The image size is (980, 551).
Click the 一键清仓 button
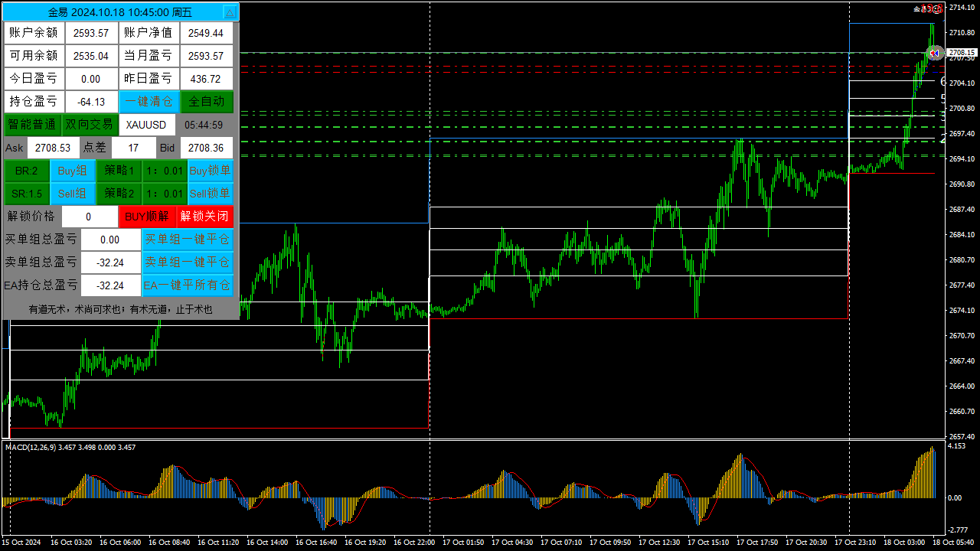coord(149,101)
